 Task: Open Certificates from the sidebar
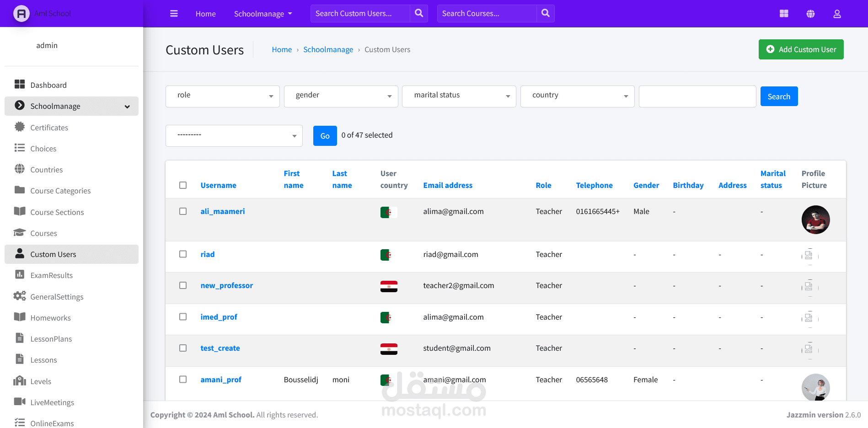pos(49,128)
